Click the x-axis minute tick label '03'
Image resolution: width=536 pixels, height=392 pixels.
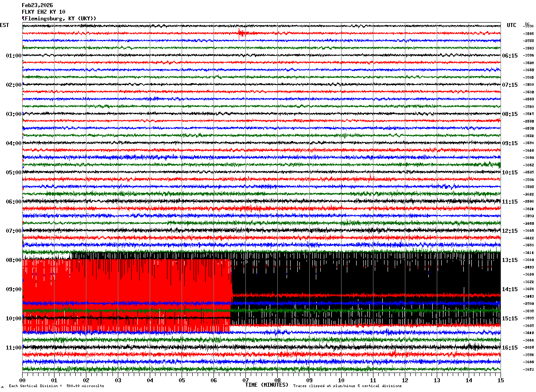(x=118, y=380)
